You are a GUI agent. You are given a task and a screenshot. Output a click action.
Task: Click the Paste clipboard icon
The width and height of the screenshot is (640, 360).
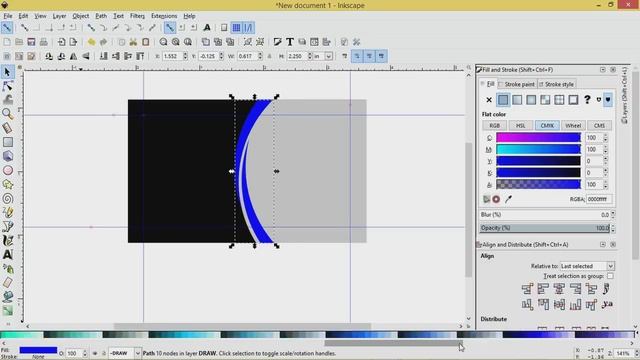[x=146, y=42]
